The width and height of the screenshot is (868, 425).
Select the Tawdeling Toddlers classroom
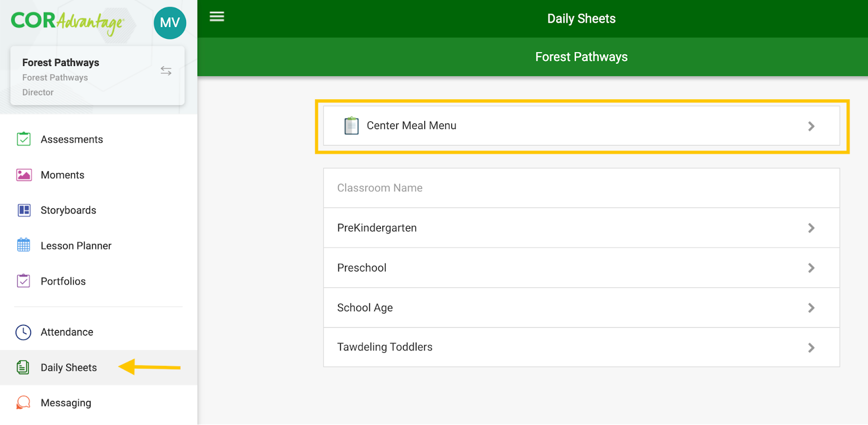pos(582,347)
